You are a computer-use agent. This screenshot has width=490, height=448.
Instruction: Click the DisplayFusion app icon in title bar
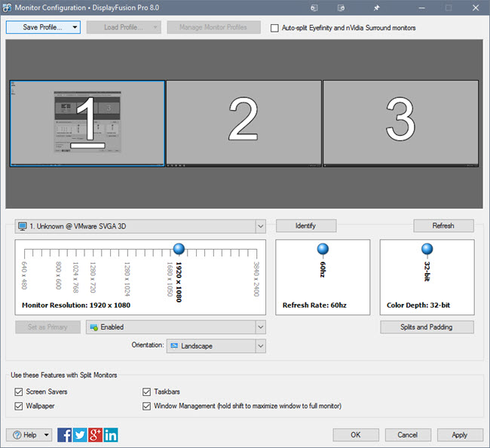[x=7, y=8]
